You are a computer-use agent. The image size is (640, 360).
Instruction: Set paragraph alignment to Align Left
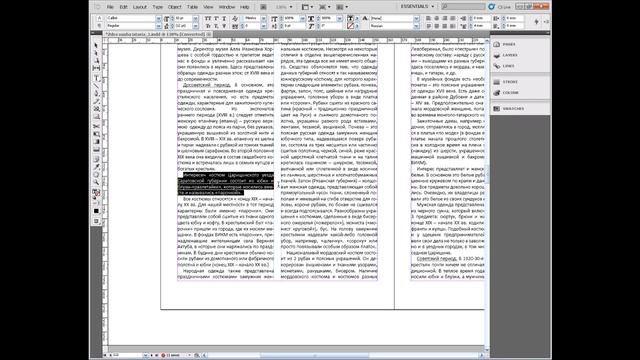[x=428, y=18]
